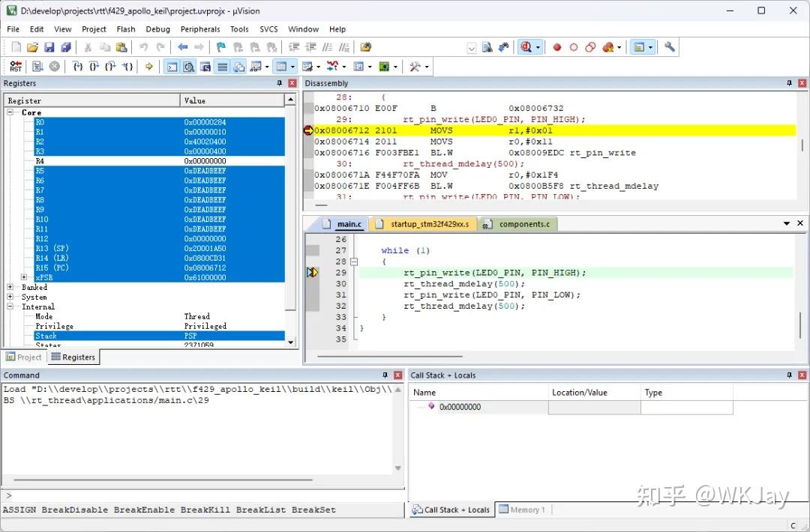The height and width of the screenshot is (532, 810).
Task: Open the Memory 1 tab
Action: [x=523, y=510]
